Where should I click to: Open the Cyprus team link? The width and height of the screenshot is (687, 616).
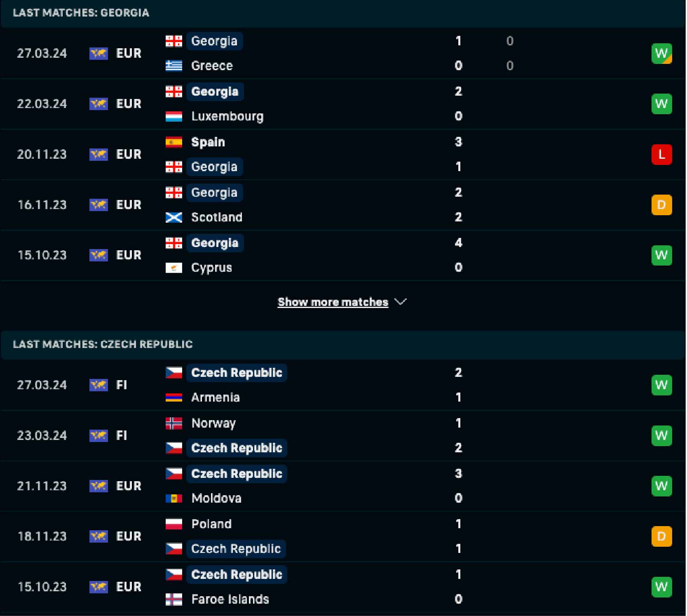pyautogui.click(x=211, y=268)
